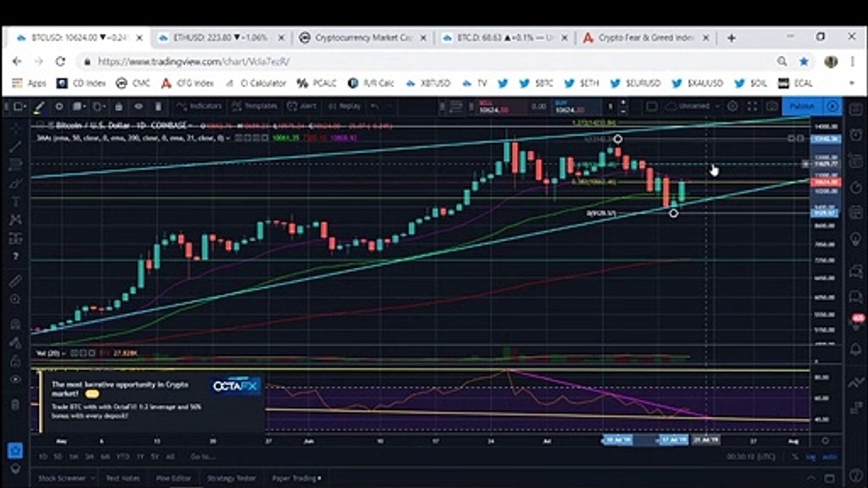This screenshot has width=868, height=488.
Task: Expand the MAs indicator legend dropdown
Action: 227,138
